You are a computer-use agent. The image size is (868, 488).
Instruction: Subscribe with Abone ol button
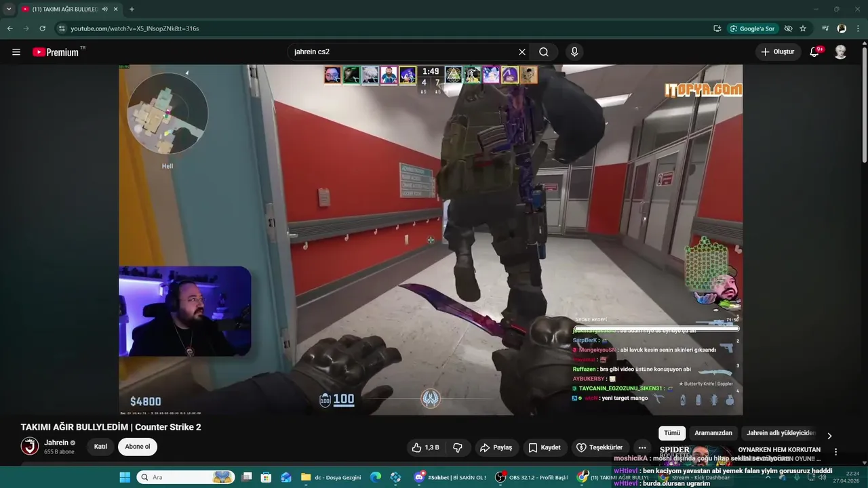pos(138,447)
